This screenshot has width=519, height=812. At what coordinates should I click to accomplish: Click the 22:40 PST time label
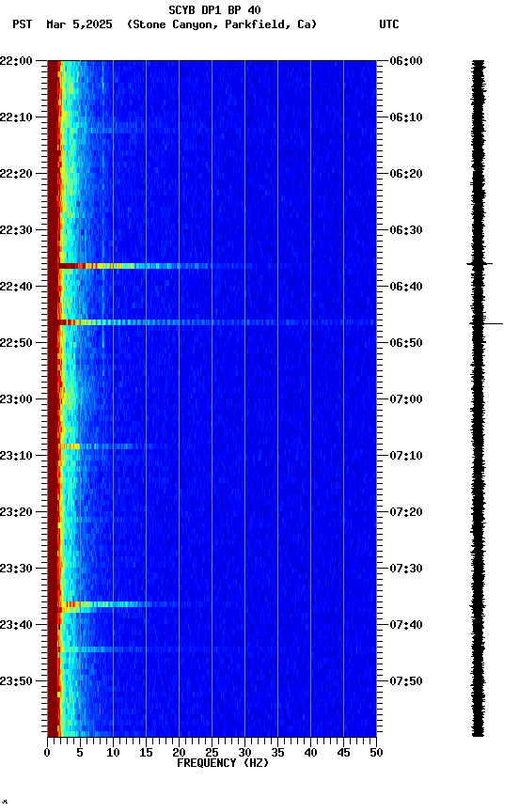(16, 287)
